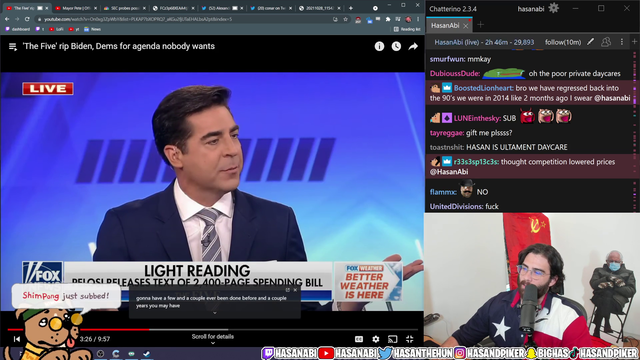Click LUNEinthesky username in chat
640x360 pixels.
tap(477, 118)
